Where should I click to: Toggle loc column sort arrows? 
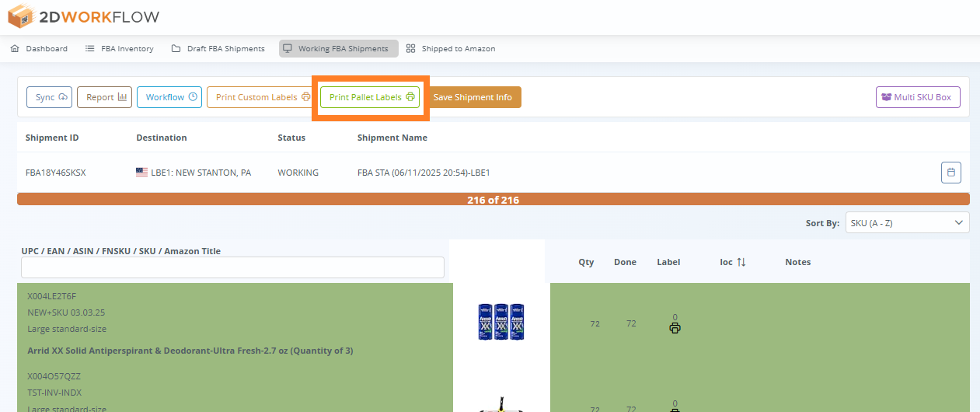[x=741, y=262]
